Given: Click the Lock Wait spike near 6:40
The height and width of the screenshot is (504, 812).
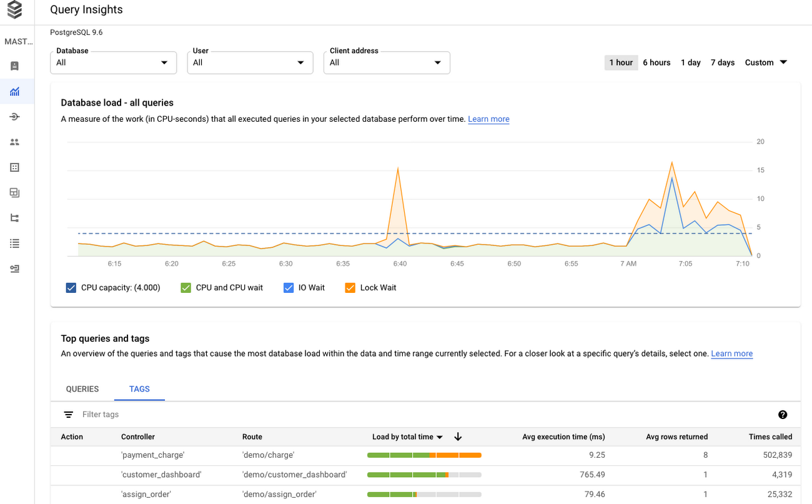Looking at the screenshot, I should pos(398,169).
